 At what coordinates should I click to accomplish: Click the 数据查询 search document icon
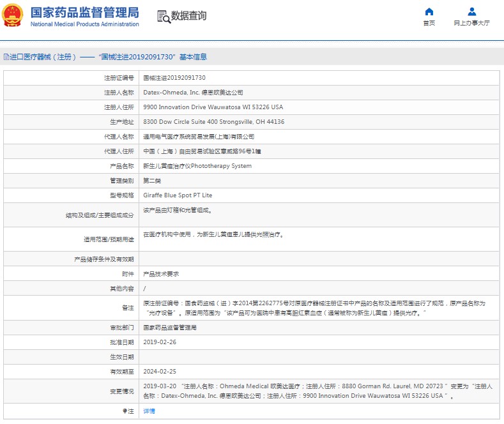pos(164,17)
